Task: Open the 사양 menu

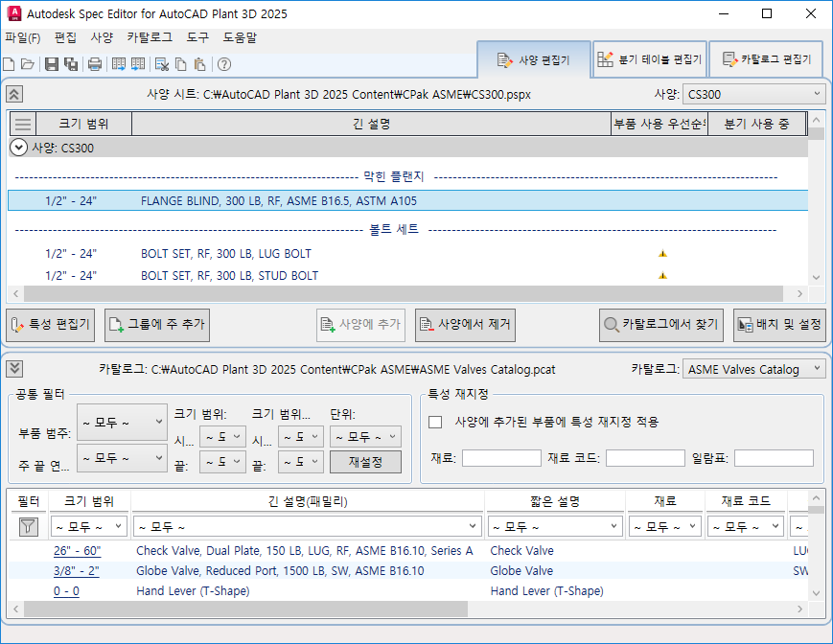Action: pos(102,37)
